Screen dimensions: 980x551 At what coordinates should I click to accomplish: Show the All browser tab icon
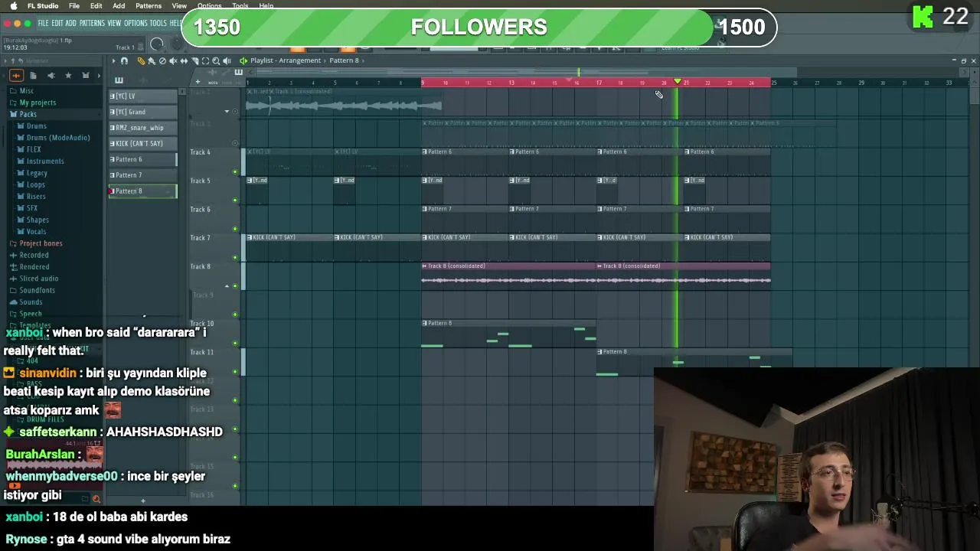16,75
